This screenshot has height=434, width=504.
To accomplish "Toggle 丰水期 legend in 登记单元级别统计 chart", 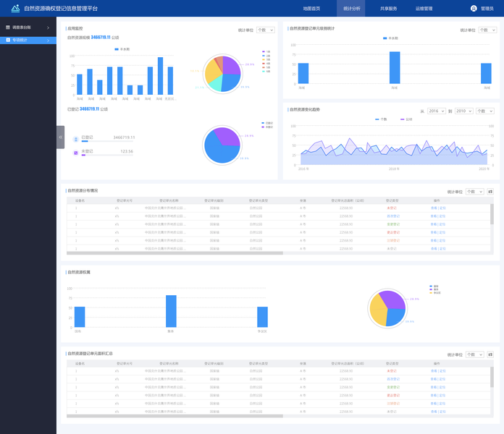I will point(390,38).
